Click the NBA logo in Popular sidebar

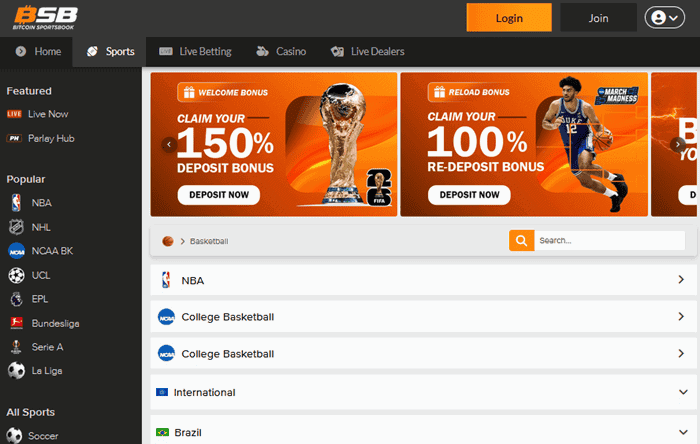coord(16,203)
